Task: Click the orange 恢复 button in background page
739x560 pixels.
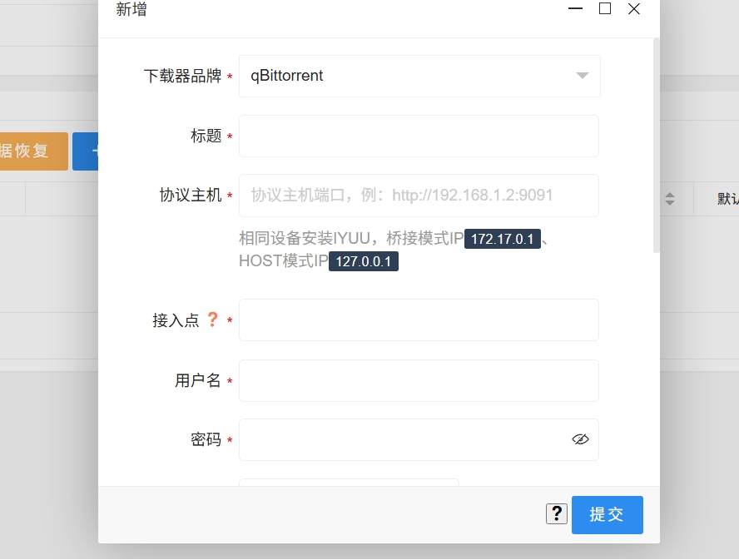Action: tap(34, 151)
